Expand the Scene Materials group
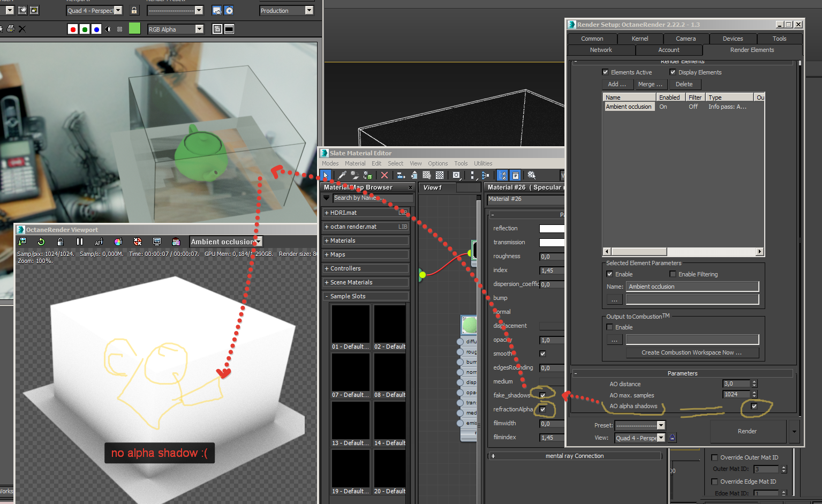Image resolution: width=822 pixels, height=504 pixels. (366, 282)
